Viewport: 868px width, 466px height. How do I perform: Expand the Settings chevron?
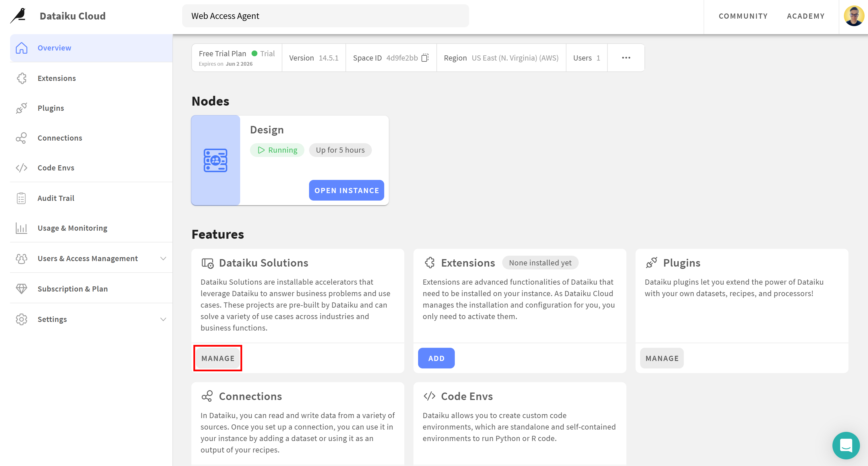(164, 319)
